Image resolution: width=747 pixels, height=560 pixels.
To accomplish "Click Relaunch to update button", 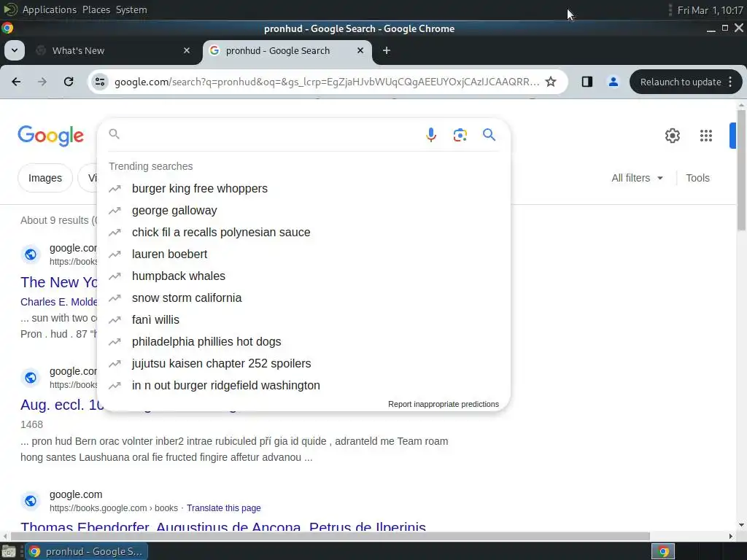I will coord(681,82).
